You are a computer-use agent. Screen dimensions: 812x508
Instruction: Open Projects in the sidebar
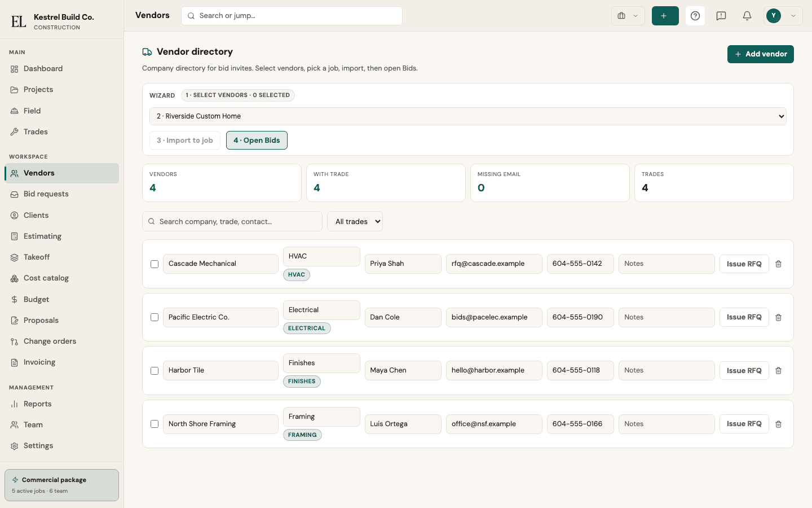(x=62, y=90)
